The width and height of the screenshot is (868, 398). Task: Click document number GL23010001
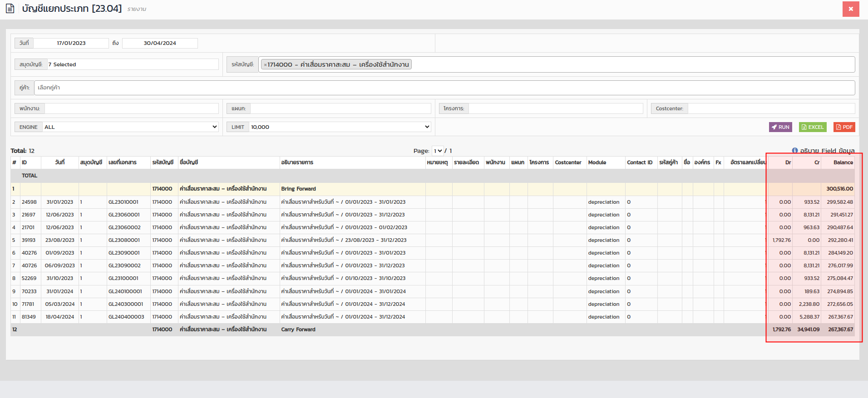123,202
